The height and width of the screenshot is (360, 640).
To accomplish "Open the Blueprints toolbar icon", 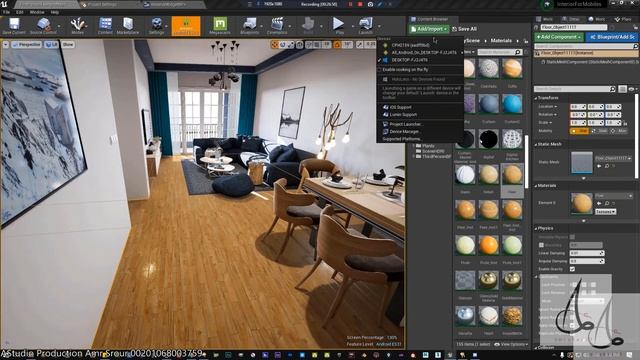I will 249,26.
